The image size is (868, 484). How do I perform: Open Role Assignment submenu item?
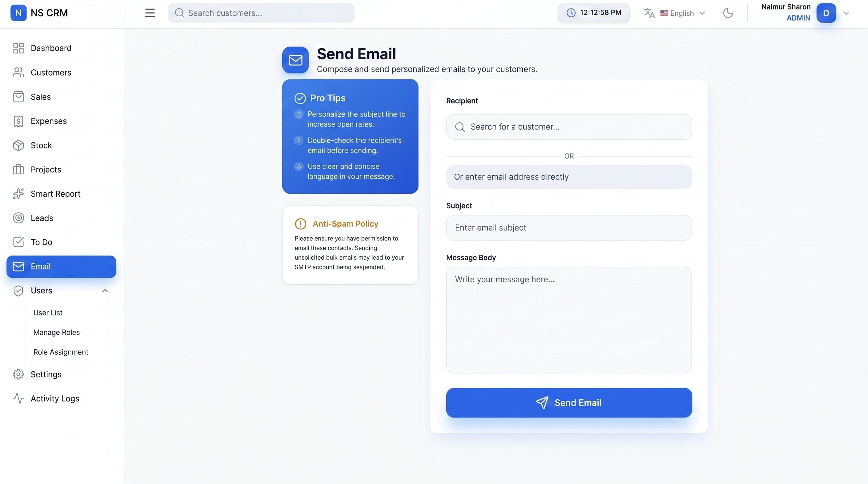click(61, 352)
